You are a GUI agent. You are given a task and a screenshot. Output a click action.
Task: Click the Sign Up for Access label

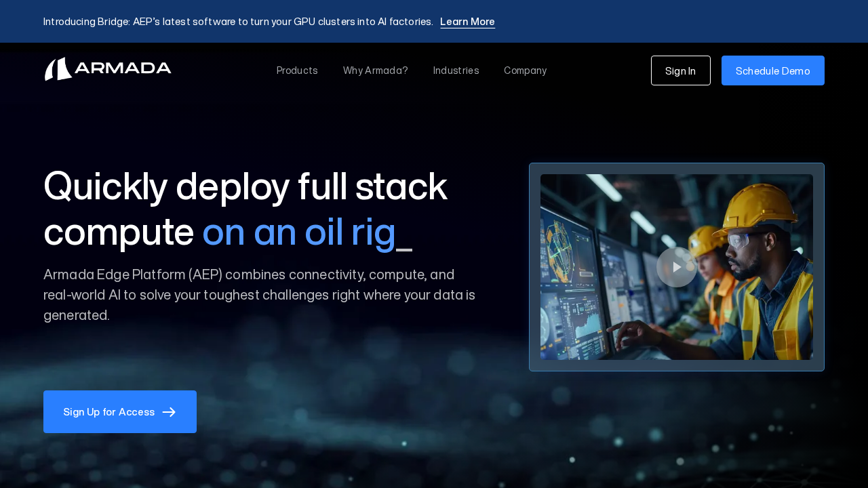coord(108,412)
